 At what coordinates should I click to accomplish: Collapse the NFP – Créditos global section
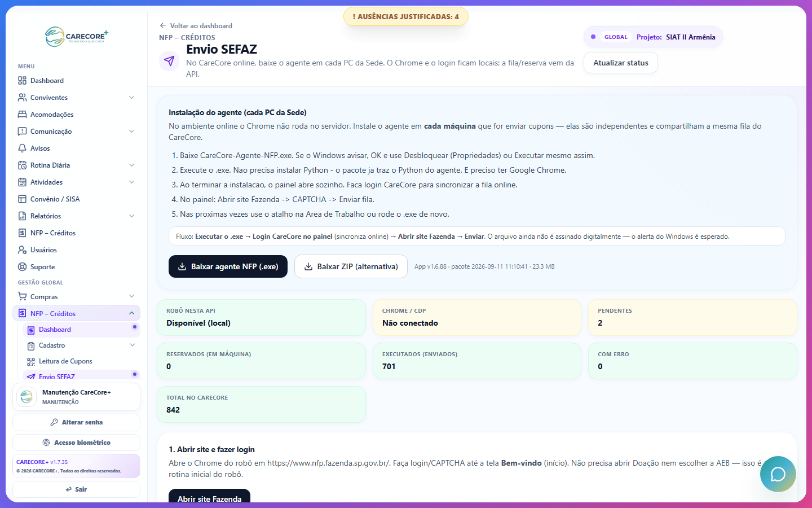(131, 313)
